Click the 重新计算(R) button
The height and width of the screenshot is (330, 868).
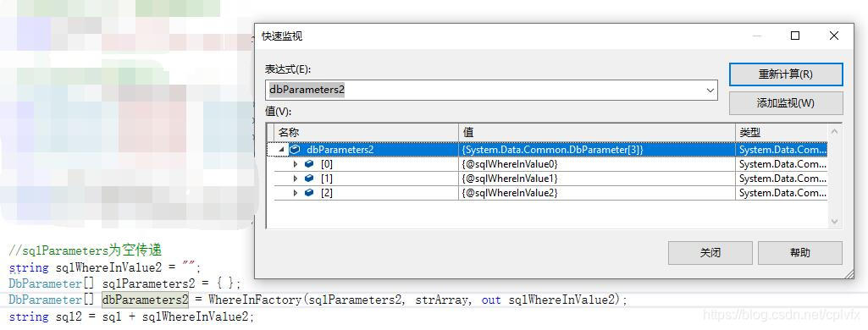pyautogui.click(x=786, y=74)
